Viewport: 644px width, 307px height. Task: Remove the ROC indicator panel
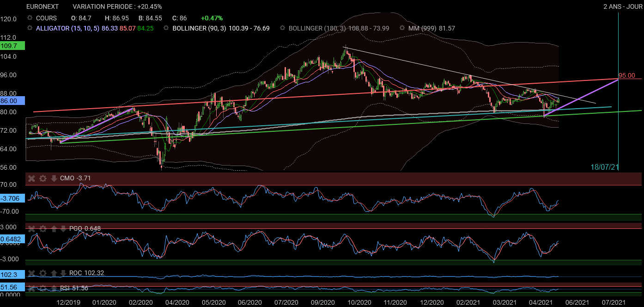[x=32, y=273]
